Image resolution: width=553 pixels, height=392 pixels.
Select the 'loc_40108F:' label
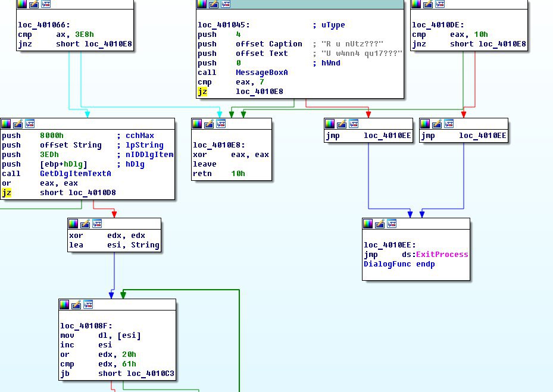coord(86,326)
